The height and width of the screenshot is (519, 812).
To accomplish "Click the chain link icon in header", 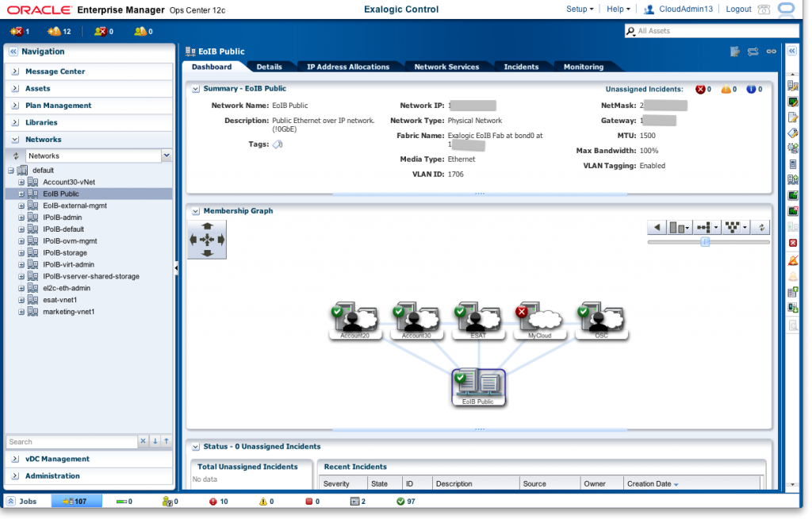I will [x=771, y=52].
